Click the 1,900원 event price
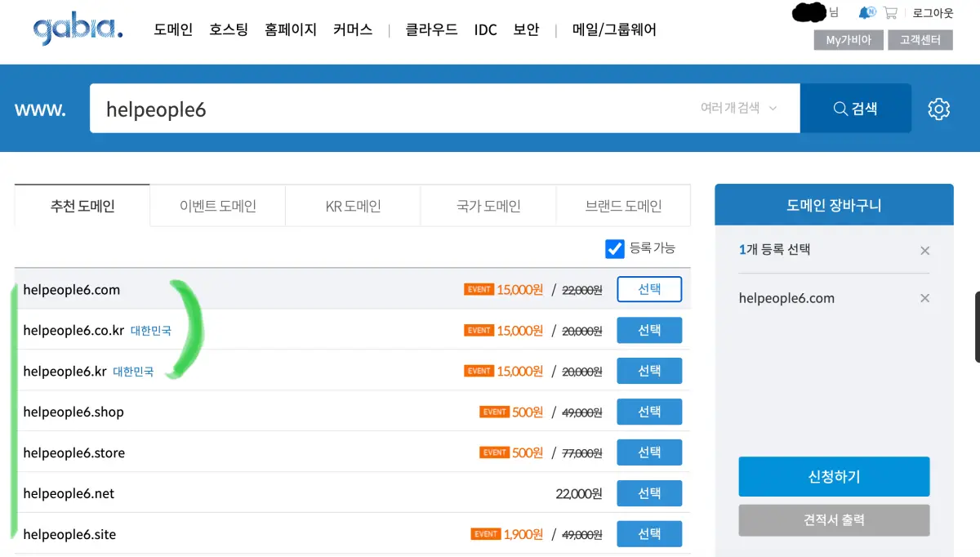980x557 pixels. point(523,534)
